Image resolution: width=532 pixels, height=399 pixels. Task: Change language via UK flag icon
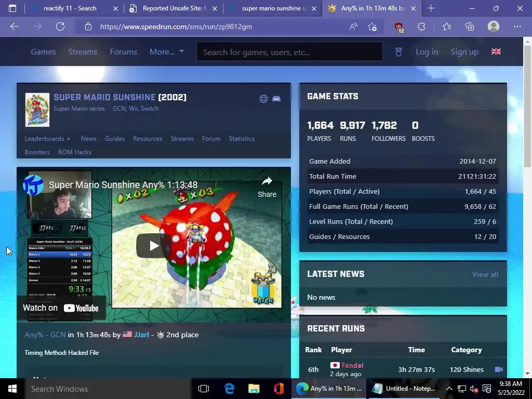[x=496, y=51]
